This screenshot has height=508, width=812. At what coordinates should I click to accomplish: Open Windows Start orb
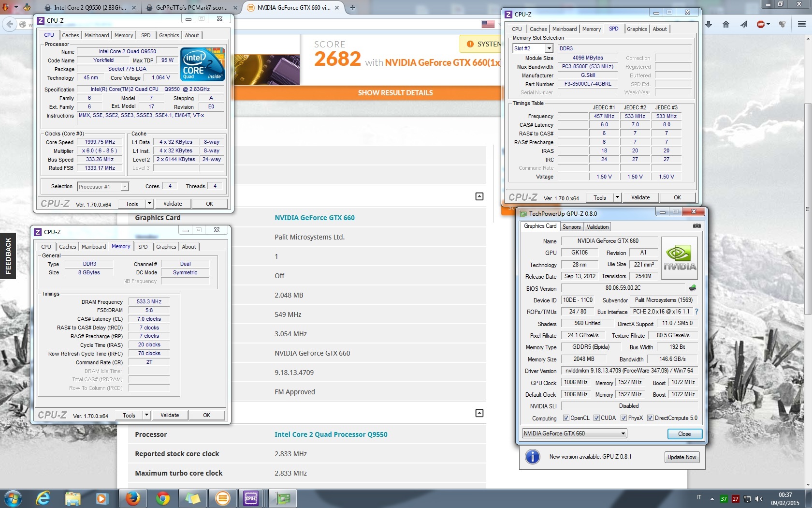point(12,498)
